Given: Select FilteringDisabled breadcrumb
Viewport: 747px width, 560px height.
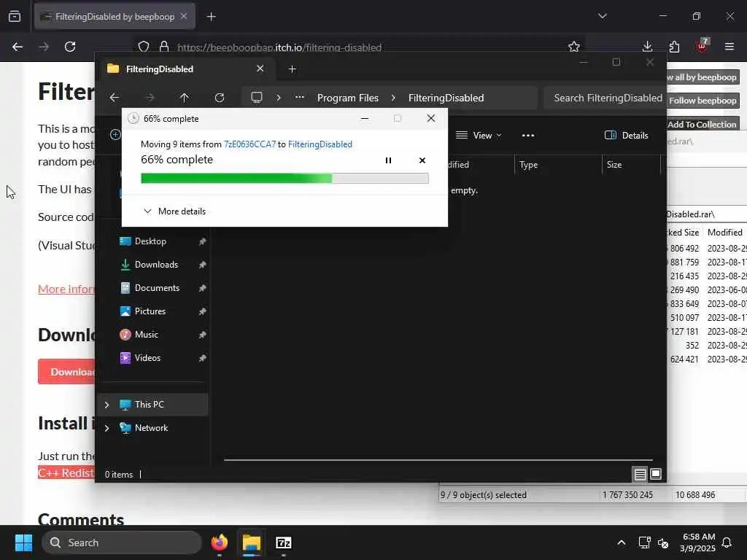Looking at the screenshot, I should coord(446,98).
